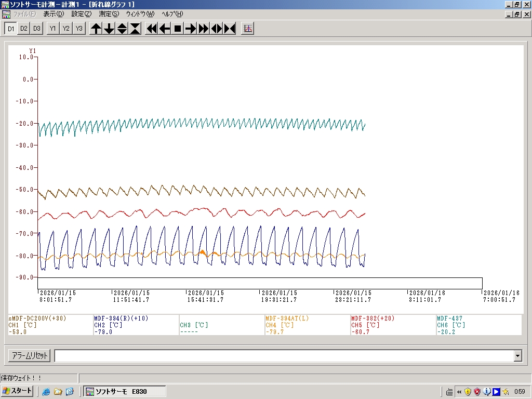Click the shift Y-axis down arrow icon
Viewport: 532px width, 399px height.
[x=109, y=29]
